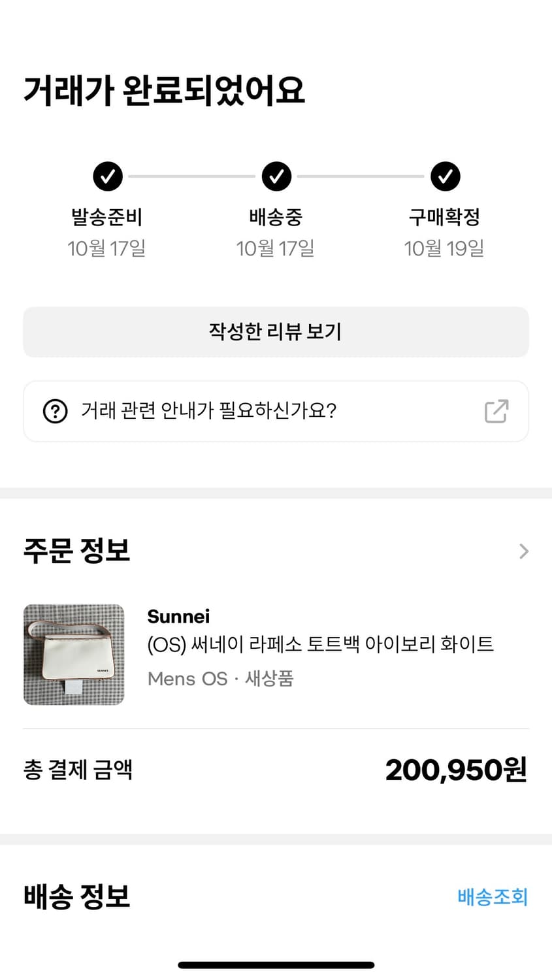Screen dimensions: 552x980
Task: Open the 써네이 라페소 토트백 product title
Action: (320, 644)
